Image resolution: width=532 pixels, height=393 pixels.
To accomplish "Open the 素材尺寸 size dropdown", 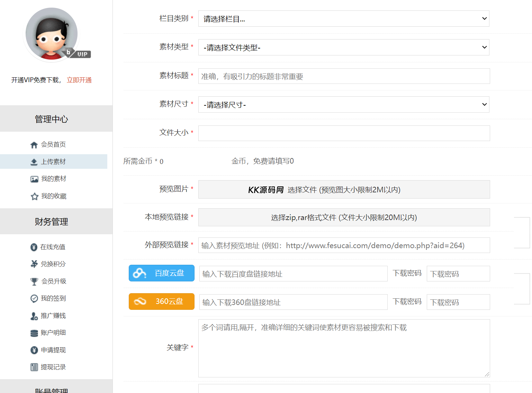I will (x=344, y=105).
